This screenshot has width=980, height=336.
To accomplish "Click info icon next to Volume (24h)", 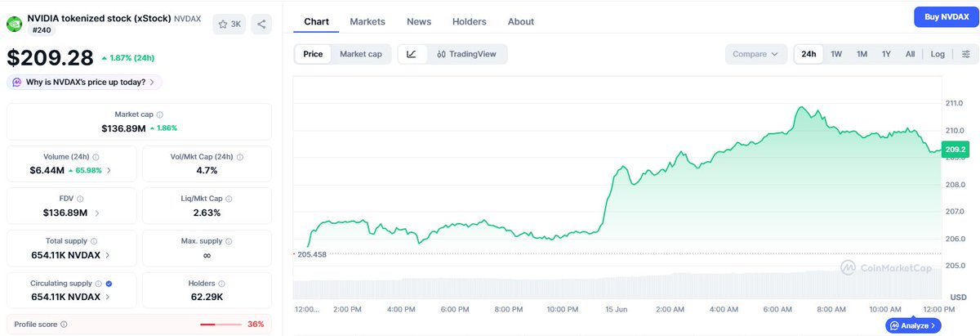I will [x=96, y=157].
